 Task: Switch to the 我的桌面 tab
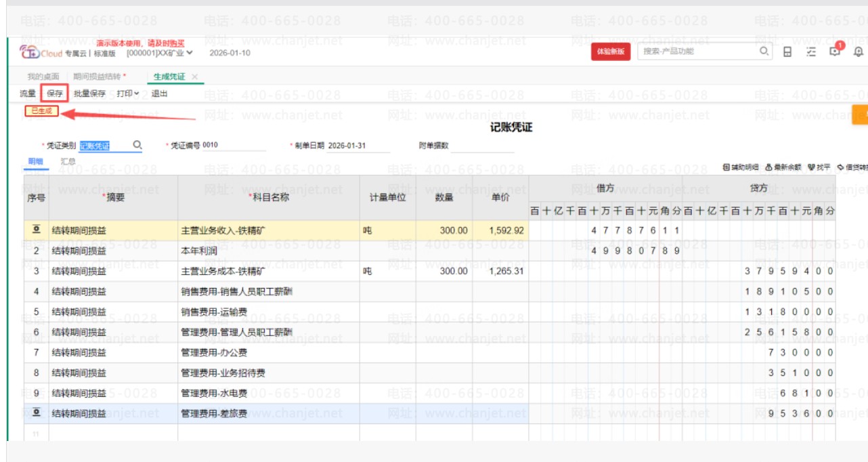coord(43,77)
